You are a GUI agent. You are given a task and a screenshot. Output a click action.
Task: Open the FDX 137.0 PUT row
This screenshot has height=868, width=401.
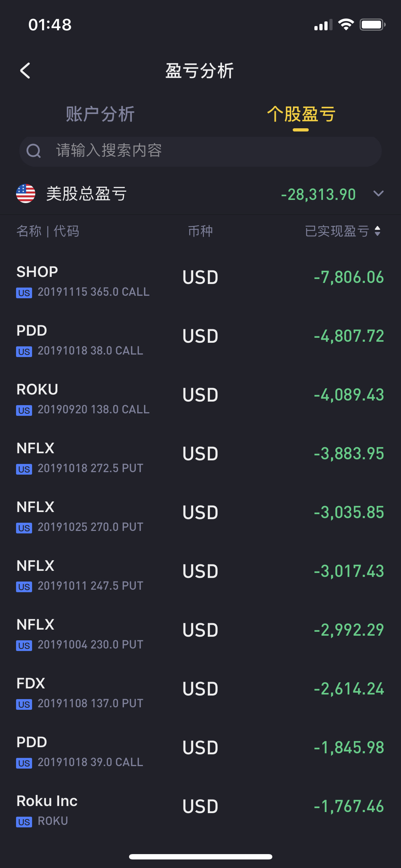point(200,693)
